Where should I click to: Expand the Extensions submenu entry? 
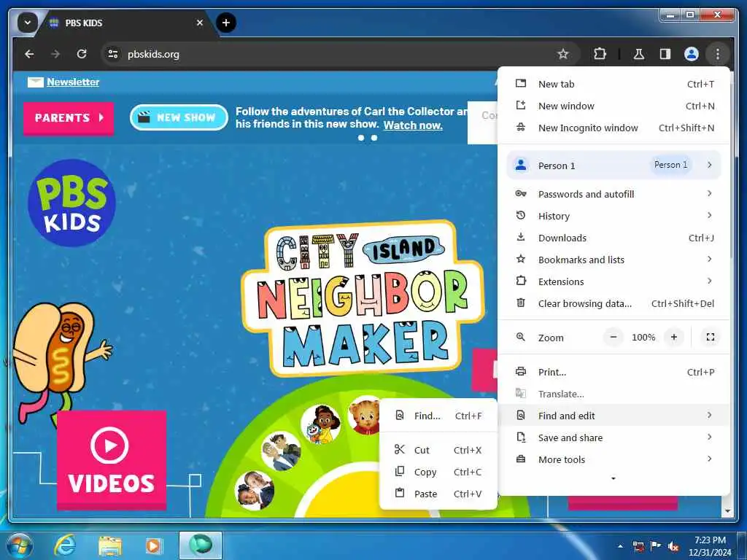(x=614, y=281)
